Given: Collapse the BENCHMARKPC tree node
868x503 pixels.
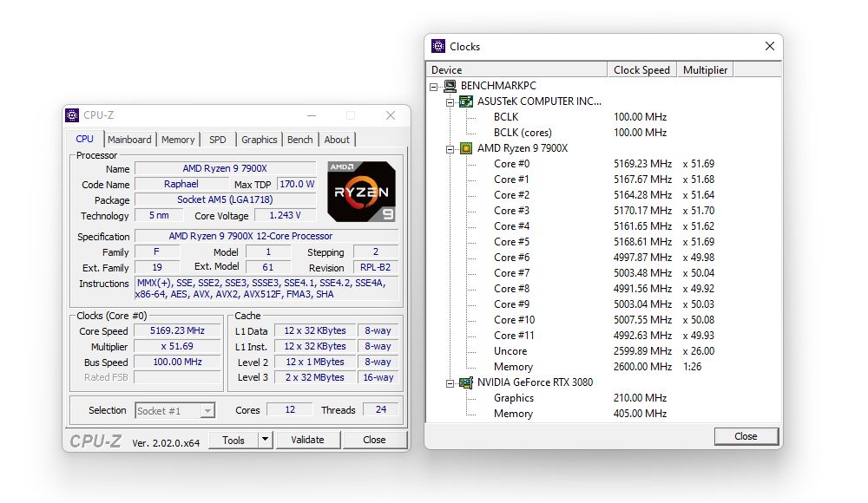Looking at the screenshot, I should (x=433, y=87).
